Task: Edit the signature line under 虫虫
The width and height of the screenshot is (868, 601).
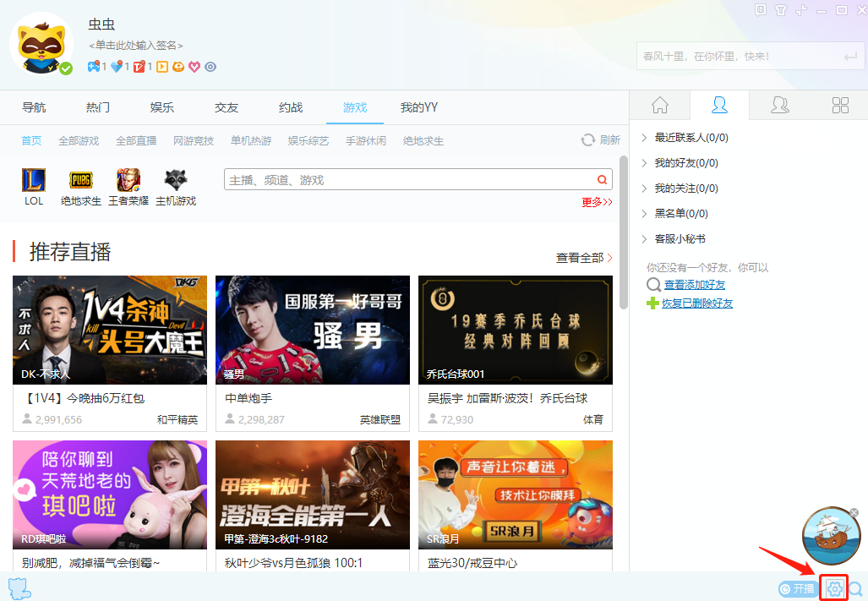Action: click(x=135, y=46)
